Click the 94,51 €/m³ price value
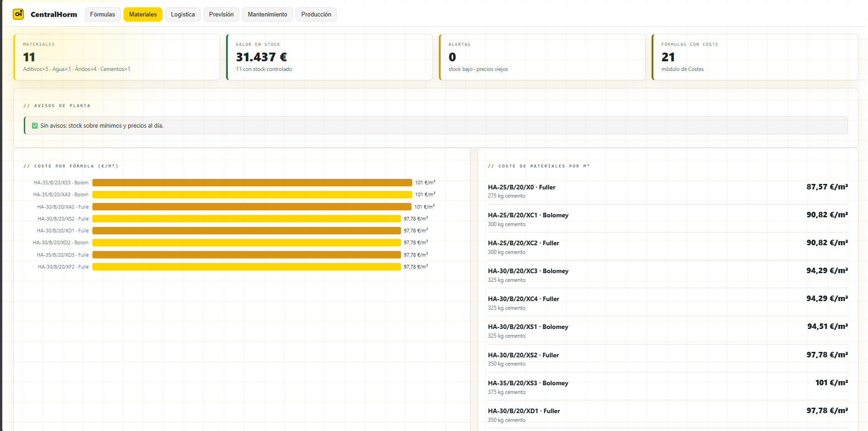Screen dimensions: 868x431 point(828,326)
